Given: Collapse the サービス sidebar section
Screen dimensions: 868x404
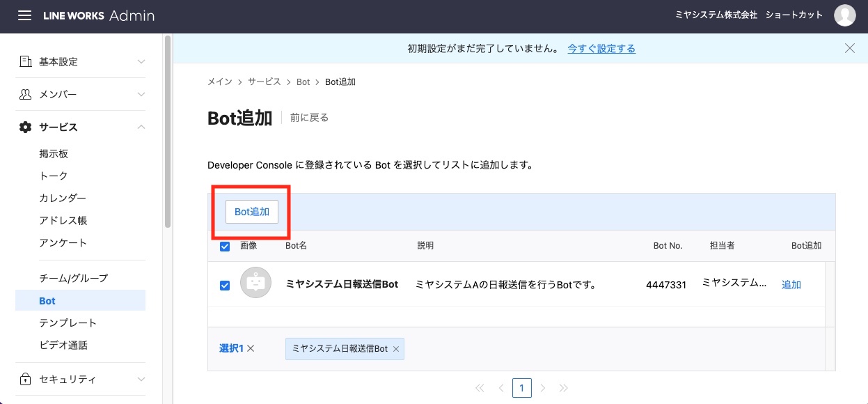Looking at the screenshot, I should tap(83, 127).
